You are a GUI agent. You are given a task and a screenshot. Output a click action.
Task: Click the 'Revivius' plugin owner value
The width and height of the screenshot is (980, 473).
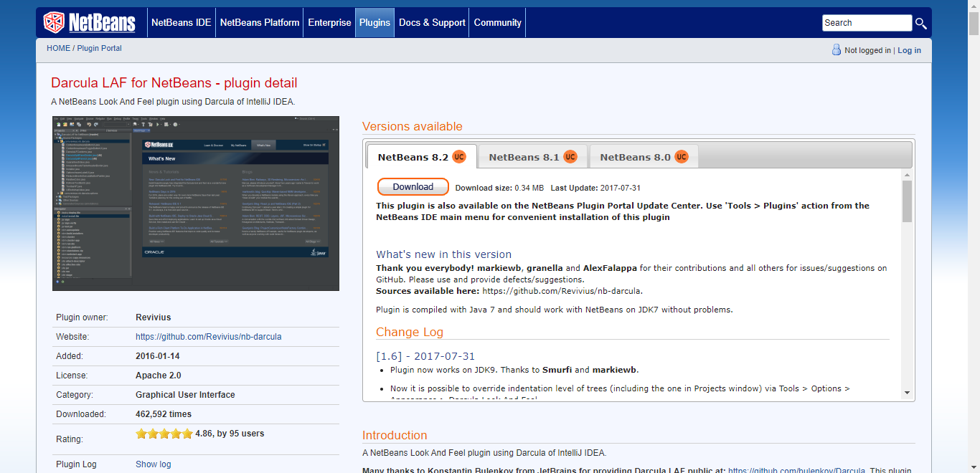(x=154, y=317)
